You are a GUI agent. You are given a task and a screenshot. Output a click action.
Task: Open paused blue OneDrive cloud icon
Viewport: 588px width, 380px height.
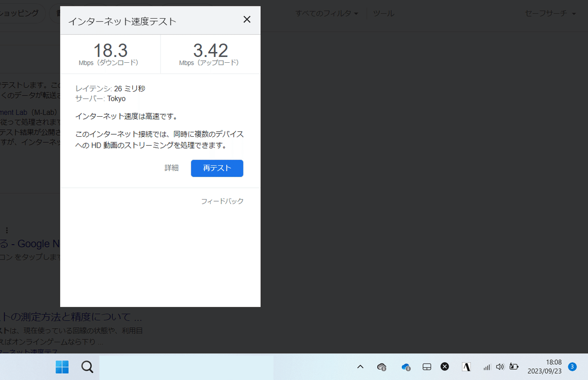pos(405,367)
